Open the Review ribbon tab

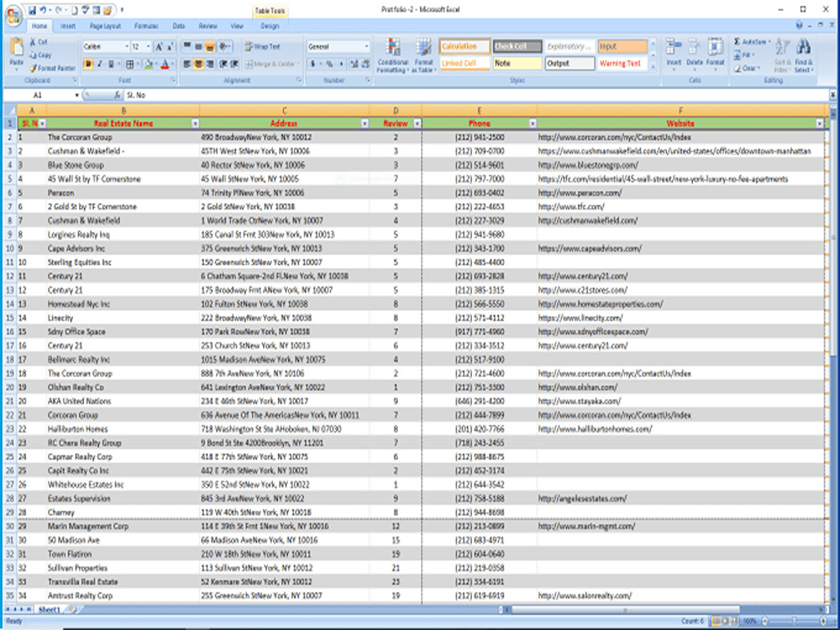click(207, 26)
